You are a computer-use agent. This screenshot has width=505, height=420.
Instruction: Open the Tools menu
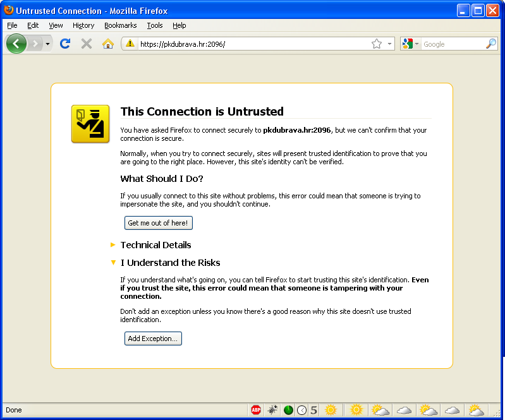pyautogui.click(x=155, y=25)
